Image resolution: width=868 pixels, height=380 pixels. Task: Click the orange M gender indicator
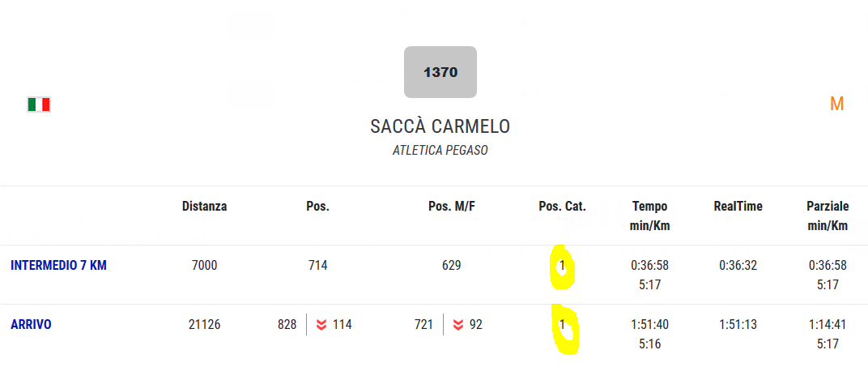836,104
